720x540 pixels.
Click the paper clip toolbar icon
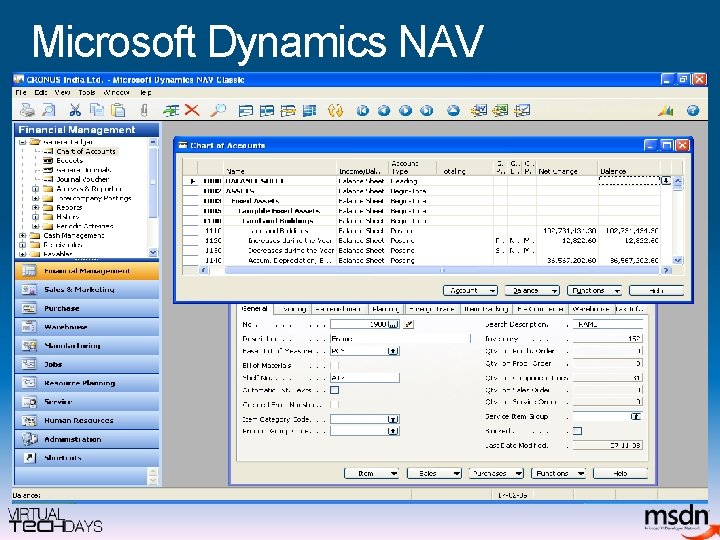[x=144, y=110]
